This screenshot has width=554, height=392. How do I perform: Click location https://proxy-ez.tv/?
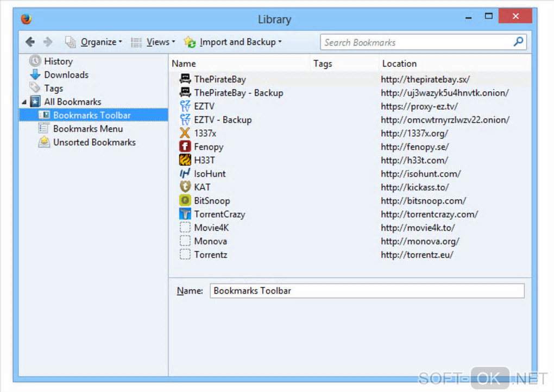[419, 106]
